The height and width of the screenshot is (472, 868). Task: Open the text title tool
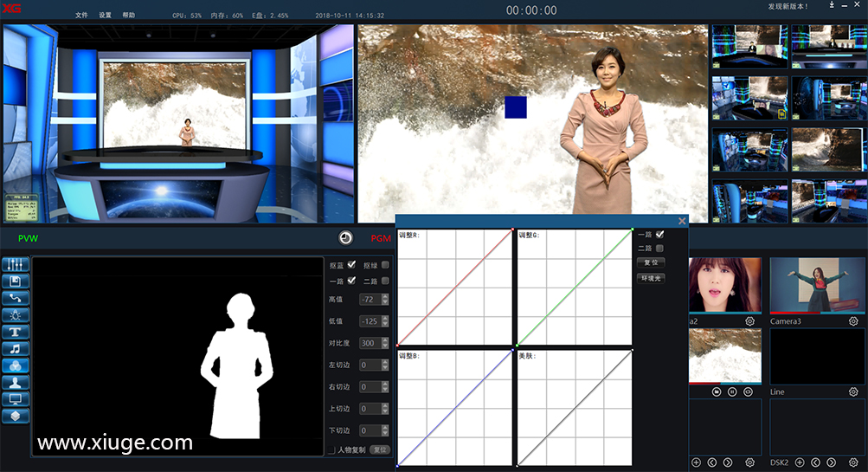click(17, 332)
